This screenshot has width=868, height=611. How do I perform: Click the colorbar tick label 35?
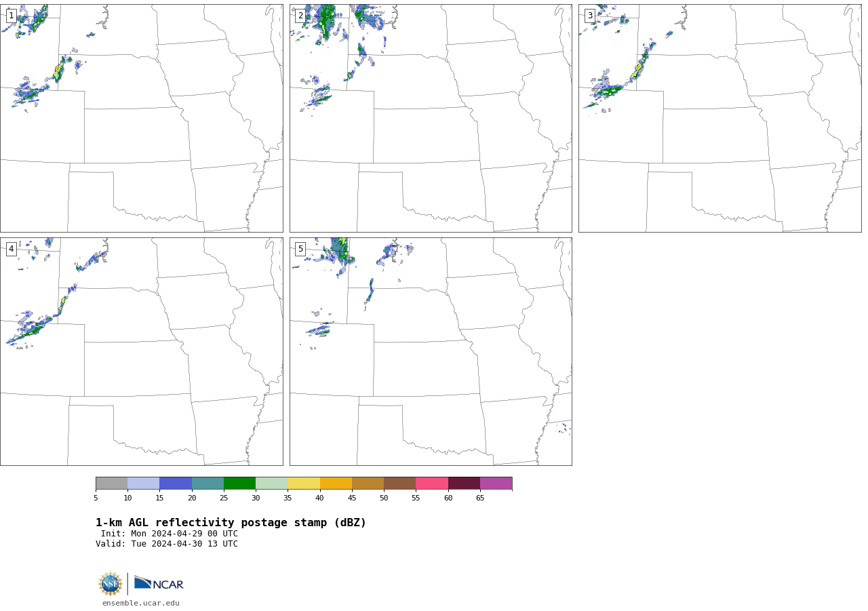tap(288, 498)
